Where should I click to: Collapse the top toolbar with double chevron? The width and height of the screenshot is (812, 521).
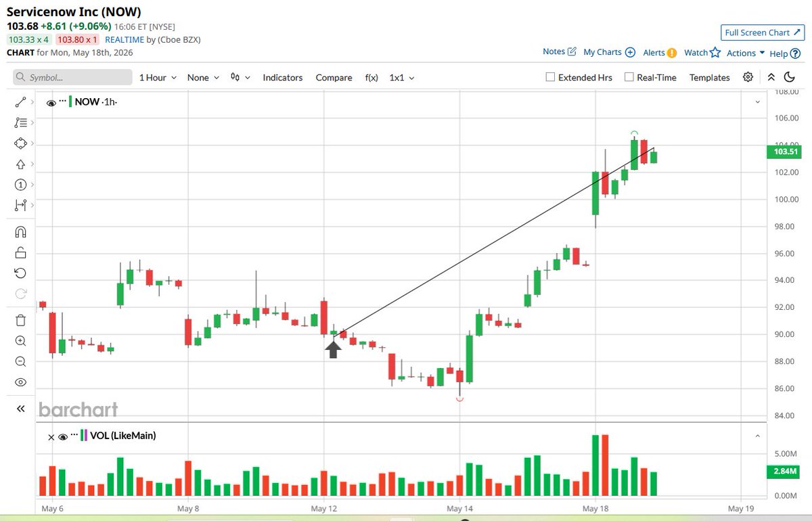[x=771, y=77]
